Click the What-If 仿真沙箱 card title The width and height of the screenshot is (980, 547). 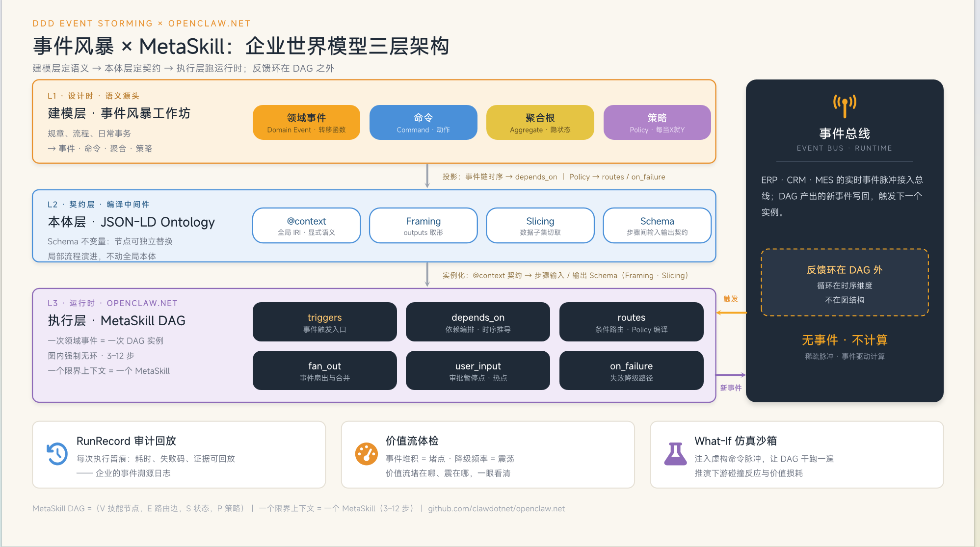pyautogui.click(x=736, y=441)
